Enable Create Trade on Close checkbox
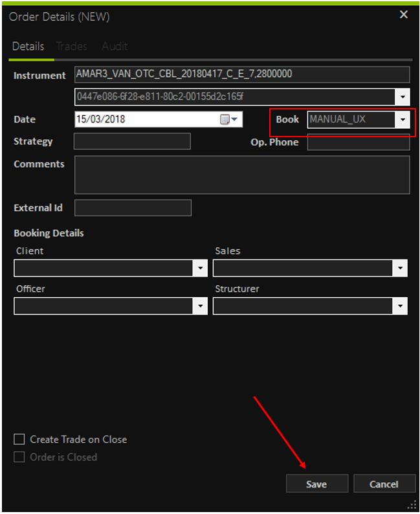420x514 pixels. pos(19,440)
